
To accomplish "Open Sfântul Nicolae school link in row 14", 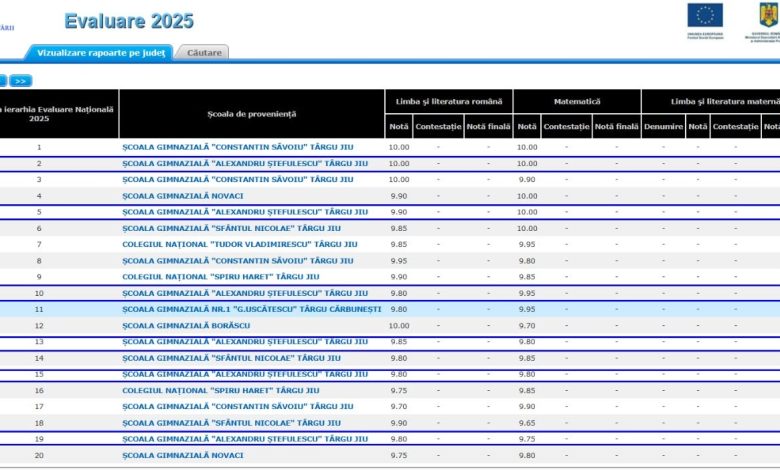I will [x=231, y=358].
